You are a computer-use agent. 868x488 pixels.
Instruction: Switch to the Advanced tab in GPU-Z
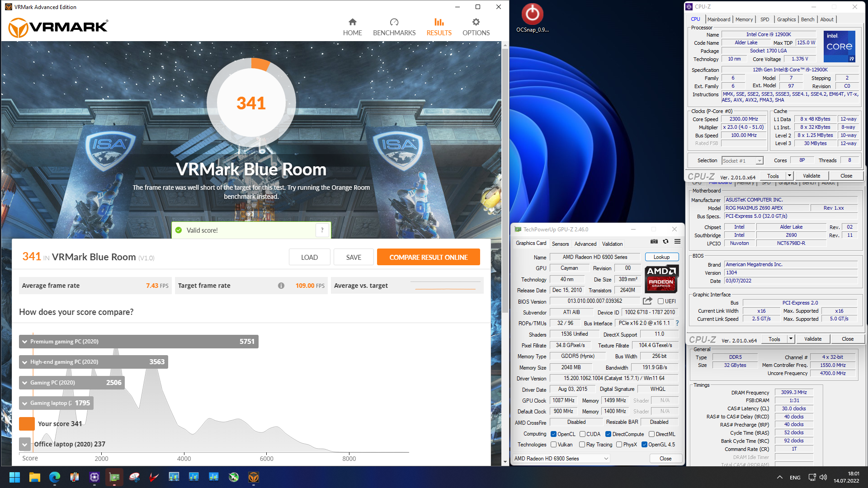pyautogui.click(x=585, y=244)
